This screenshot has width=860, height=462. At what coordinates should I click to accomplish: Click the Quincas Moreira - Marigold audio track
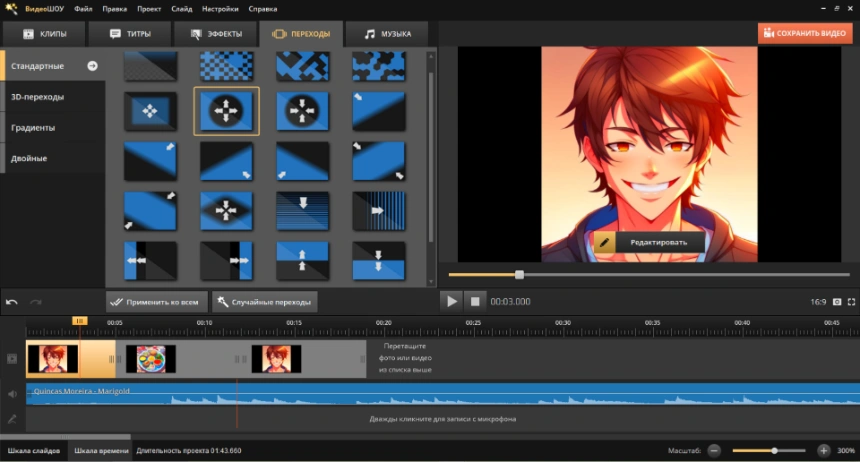point(443,394)
